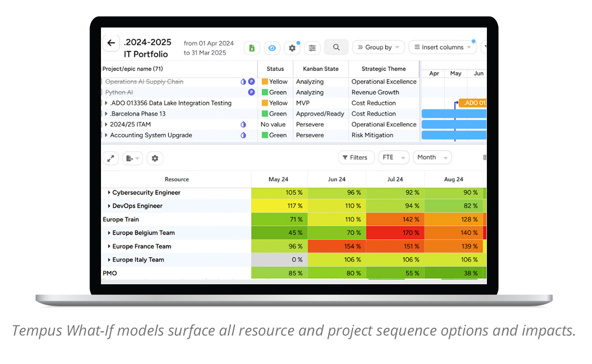
Task: Open the Insert columns menu
Action: pyautogui.click(x=442, y=47)
